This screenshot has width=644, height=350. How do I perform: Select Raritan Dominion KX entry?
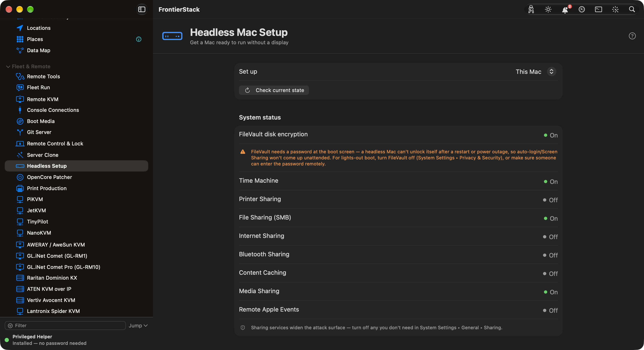(76, 278)
